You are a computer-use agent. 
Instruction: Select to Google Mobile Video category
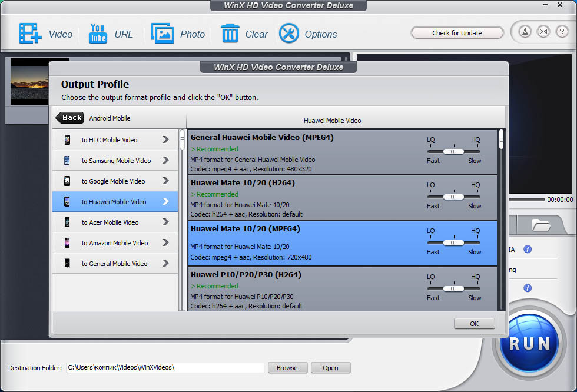coord(115,181)
